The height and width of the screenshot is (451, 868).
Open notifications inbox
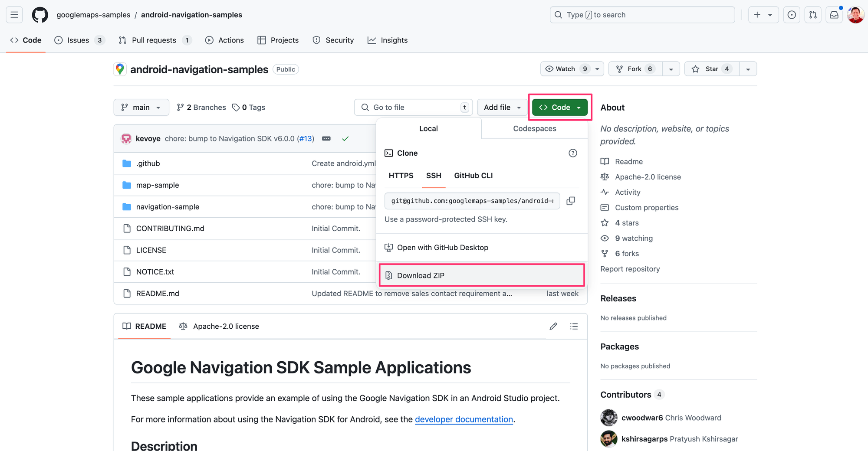(834, 14)
